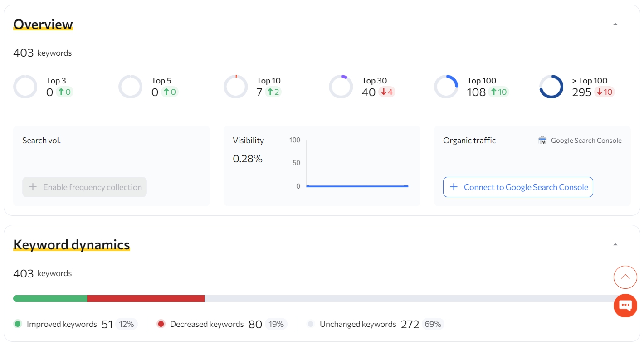Click the Top 30 change badge showing 4
644x345 pixels.
point(387,92)
